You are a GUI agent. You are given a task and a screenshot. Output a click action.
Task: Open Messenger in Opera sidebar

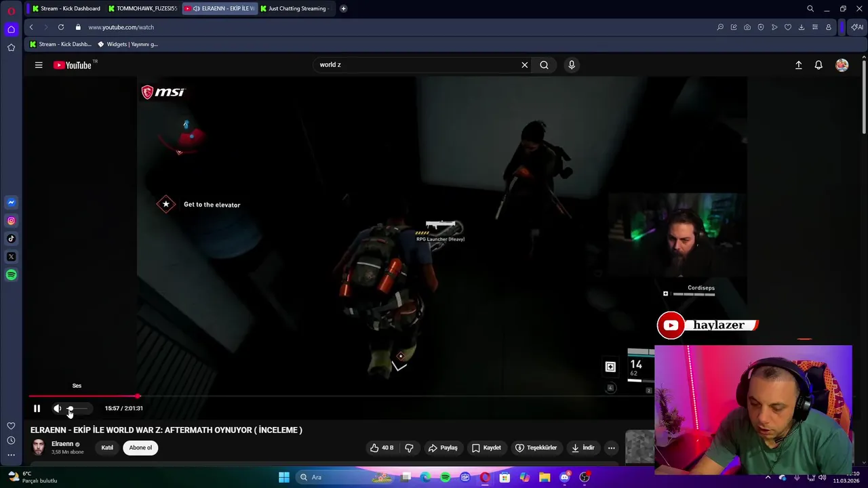click(11, 202)
